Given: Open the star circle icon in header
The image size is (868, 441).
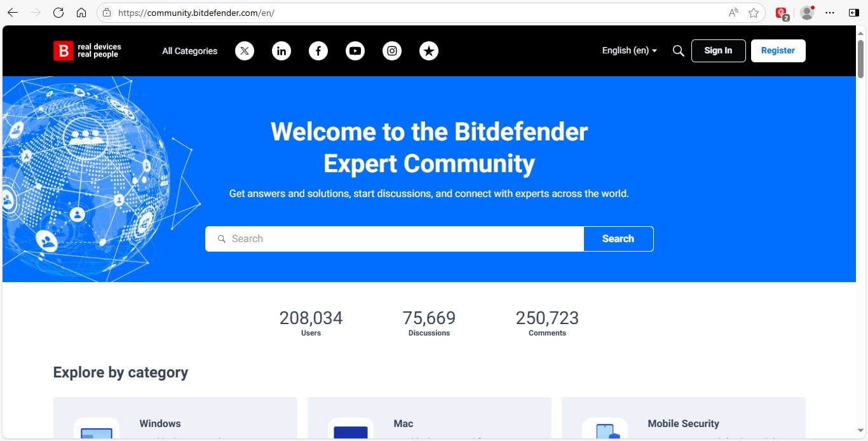Looking at the screenshot, I should pos(429,51).
